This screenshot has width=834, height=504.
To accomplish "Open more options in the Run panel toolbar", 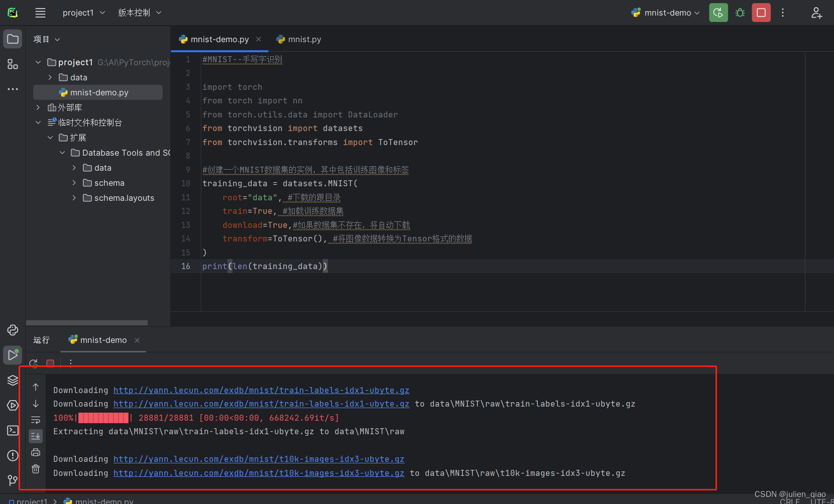I will pyautogui.click(x=71, y=362).
